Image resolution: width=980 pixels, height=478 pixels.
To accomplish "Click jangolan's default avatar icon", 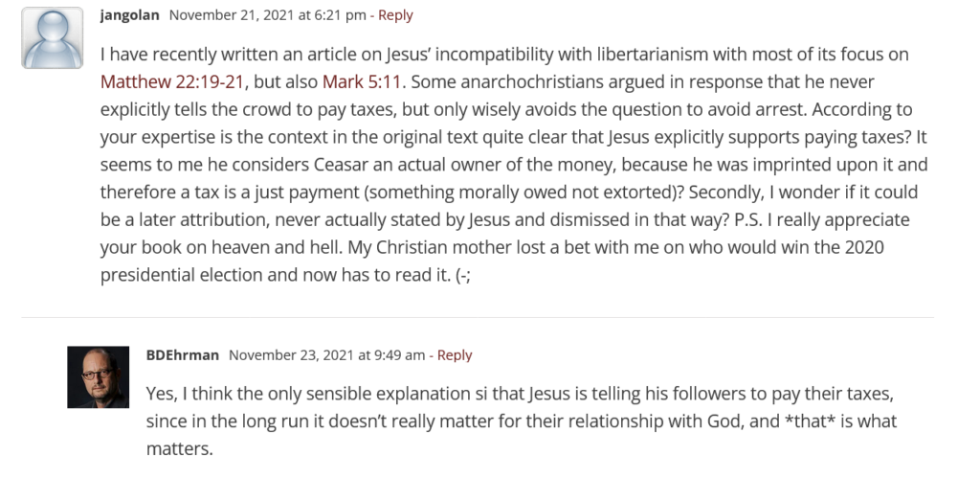I will pyautogui.click(x=53, y=37).
